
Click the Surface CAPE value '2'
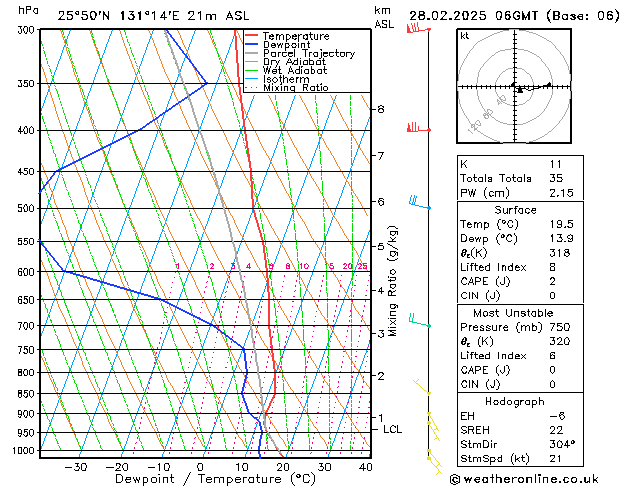pos(553,281)
